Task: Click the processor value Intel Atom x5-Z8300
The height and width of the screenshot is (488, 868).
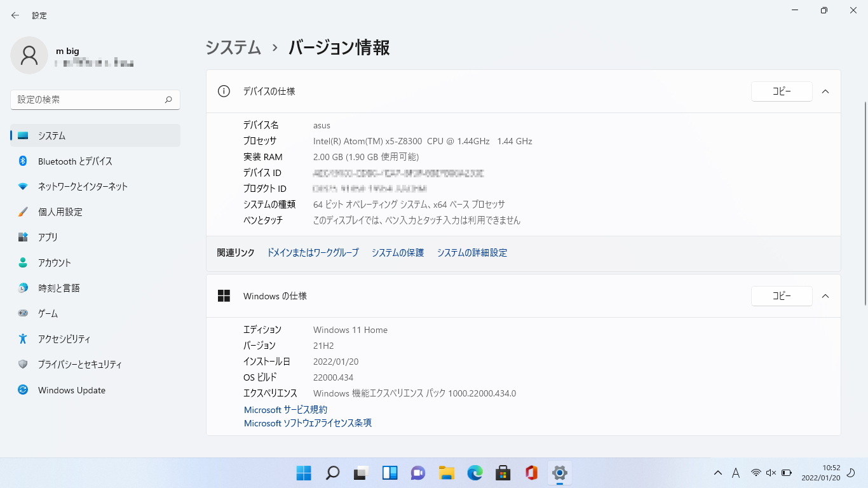Action: (423, 141)
